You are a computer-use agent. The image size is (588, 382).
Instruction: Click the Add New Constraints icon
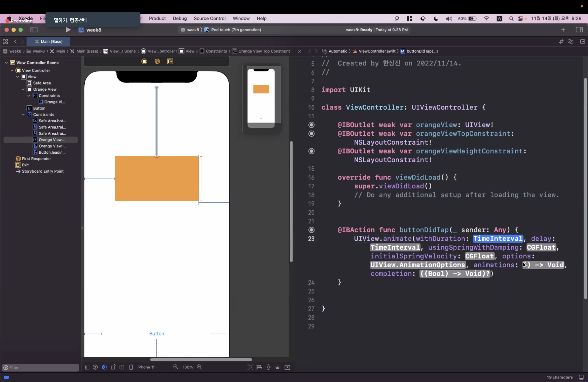pos(268,367)
